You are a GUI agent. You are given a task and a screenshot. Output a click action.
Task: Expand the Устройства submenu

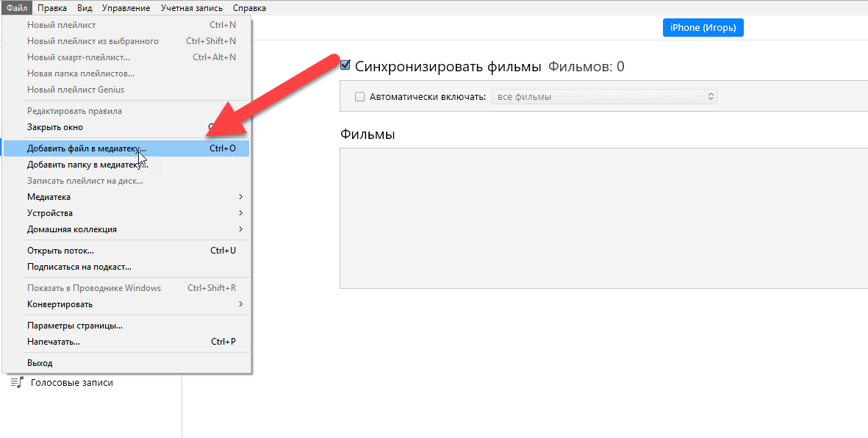pyautogui.click(x=126, y=212)
